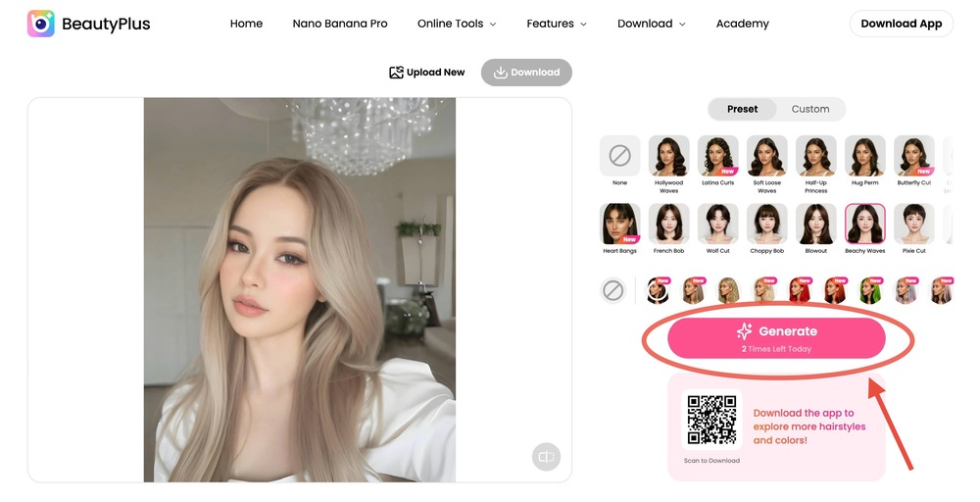Select the highlighted Beachy Waves hairstyle
The width and height of the screenshot is (980, 502).
865,224
